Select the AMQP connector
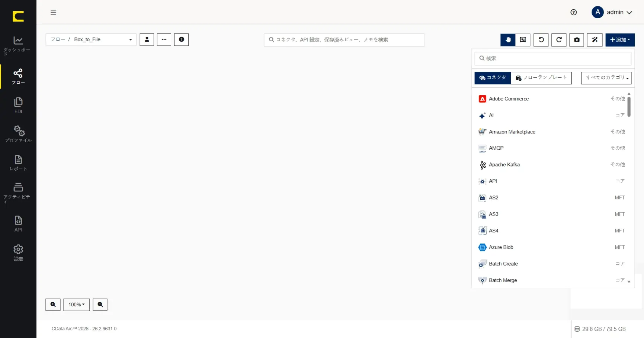 pos(551,148)
